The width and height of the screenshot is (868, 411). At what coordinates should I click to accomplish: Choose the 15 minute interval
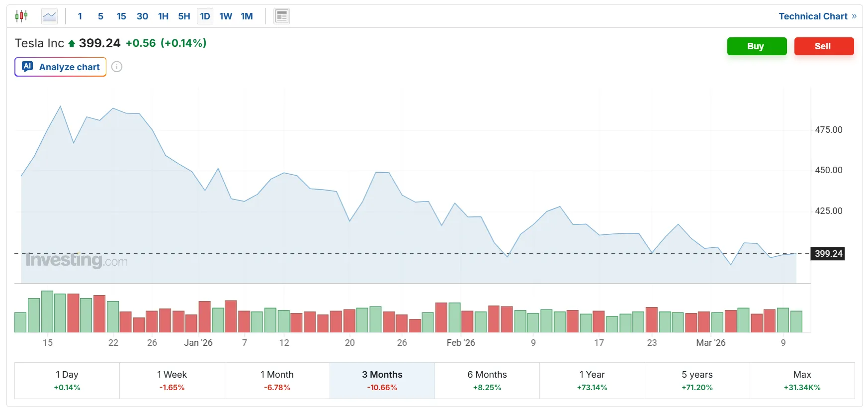[x=121, y=16]
